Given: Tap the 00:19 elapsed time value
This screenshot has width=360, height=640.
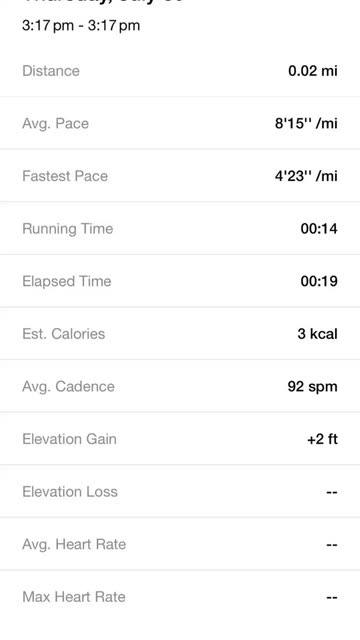Looking at the screenshot, I should 319,281.
